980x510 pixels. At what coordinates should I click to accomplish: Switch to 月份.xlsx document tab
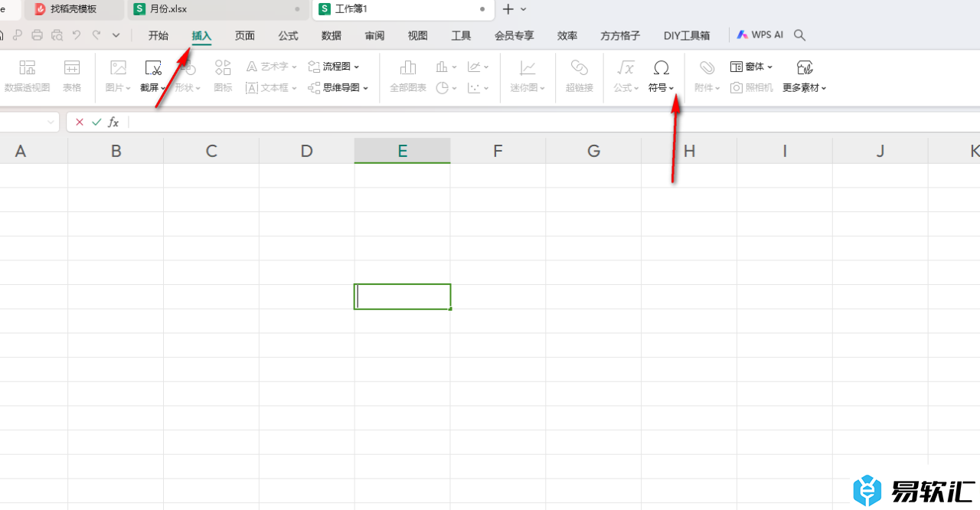coord(217,9)
